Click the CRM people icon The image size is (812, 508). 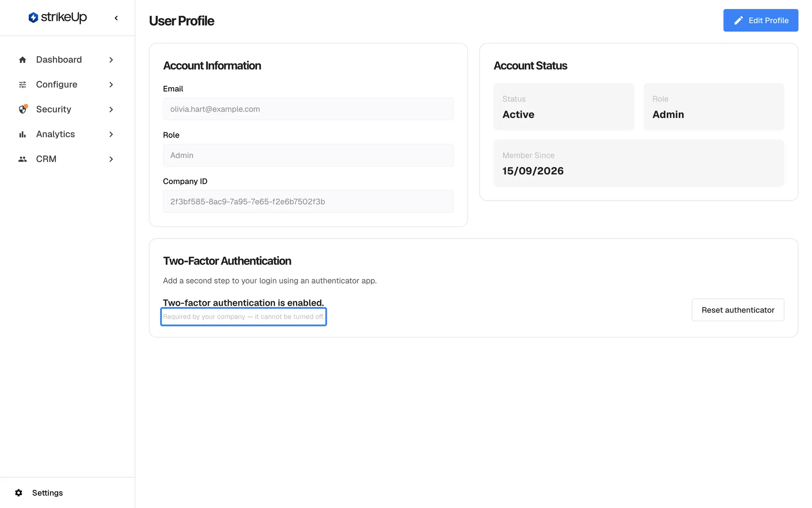click(x=23, y=159)
